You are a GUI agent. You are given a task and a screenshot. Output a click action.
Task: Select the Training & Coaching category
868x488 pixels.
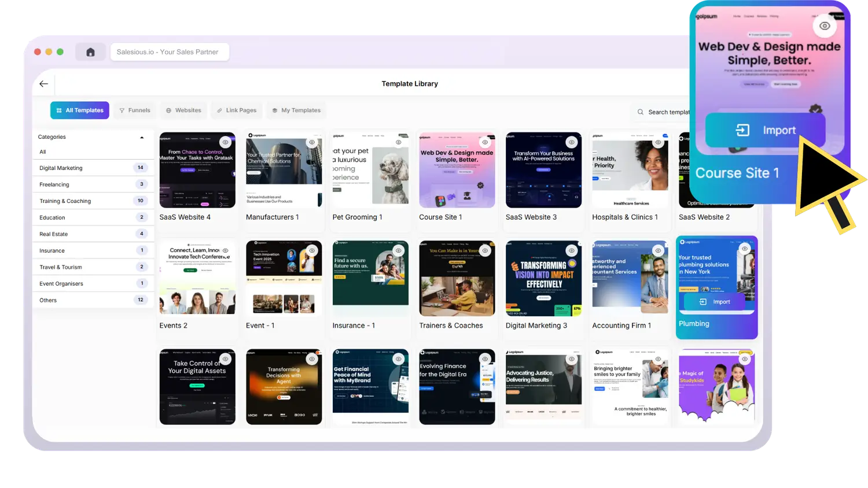pos(65,201)
